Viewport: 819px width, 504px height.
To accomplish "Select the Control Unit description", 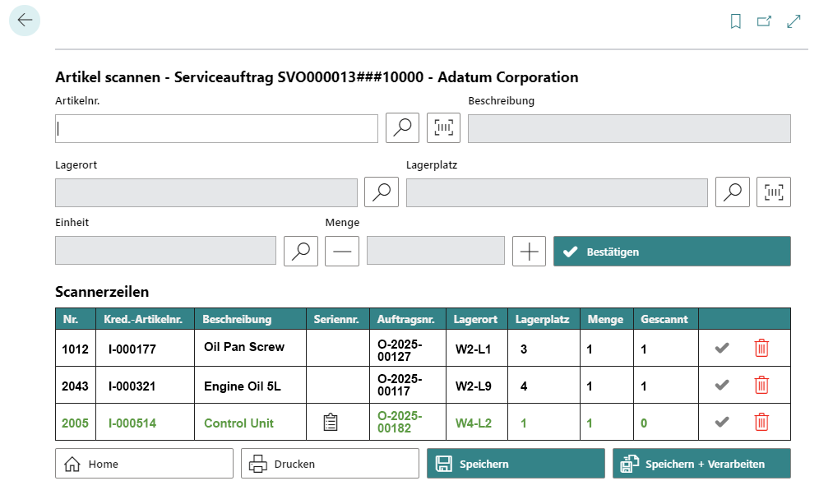I will (238, 423).
